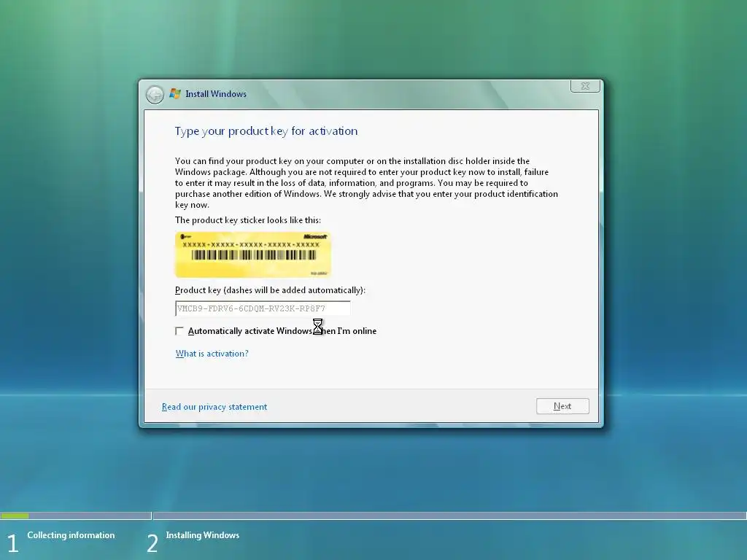Click the 'Install Windows' title text
Screen dimensions: 747x560
pyautogui.click(x=216, y=94)
